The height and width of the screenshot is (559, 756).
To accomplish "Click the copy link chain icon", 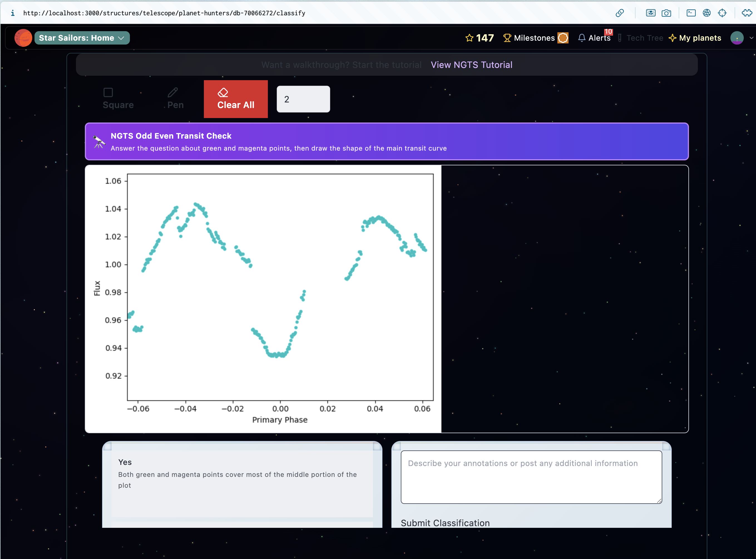I will (619, 13).
